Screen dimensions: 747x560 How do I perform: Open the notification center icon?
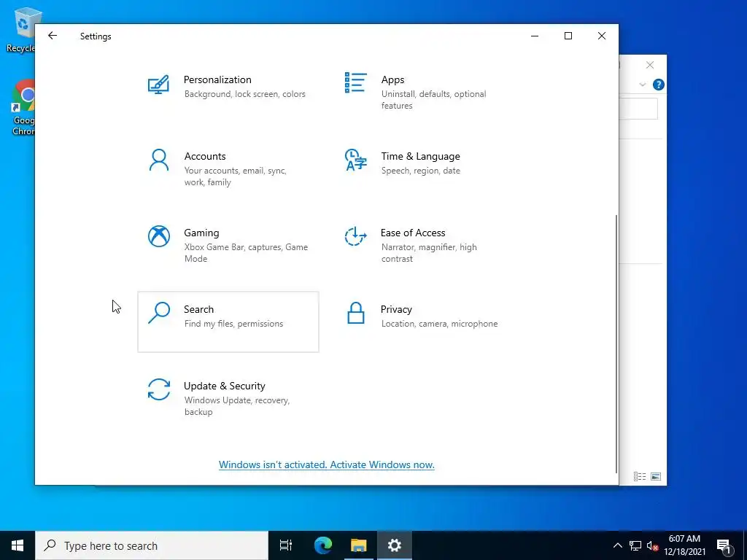[x=724, y=545]
